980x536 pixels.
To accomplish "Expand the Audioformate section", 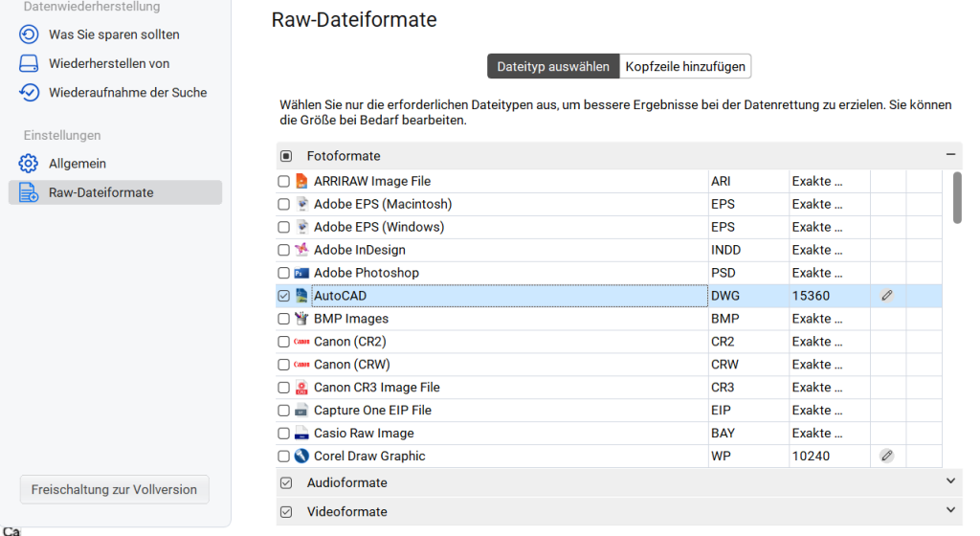I will click(950, 481).
